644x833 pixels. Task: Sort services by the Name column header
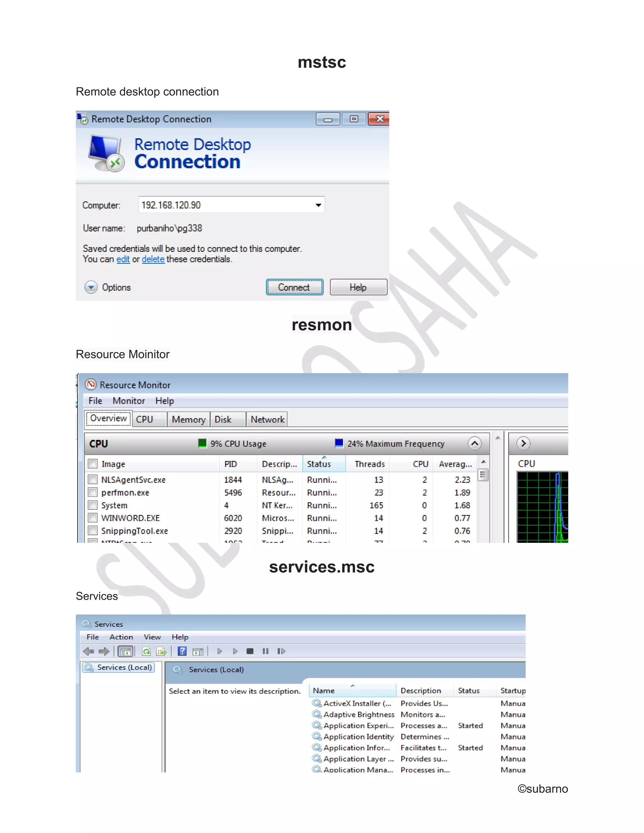pyautogui.click(x=352, y=690)
